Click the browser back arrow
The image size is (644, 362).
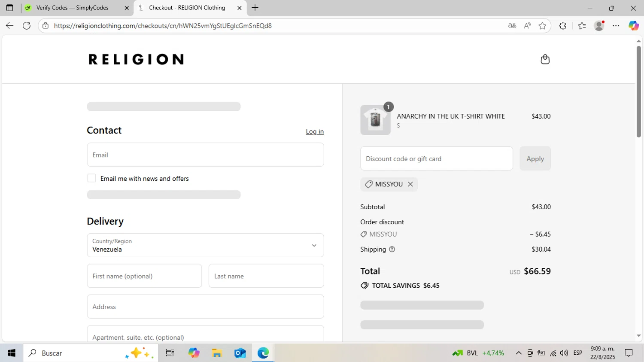9,26
